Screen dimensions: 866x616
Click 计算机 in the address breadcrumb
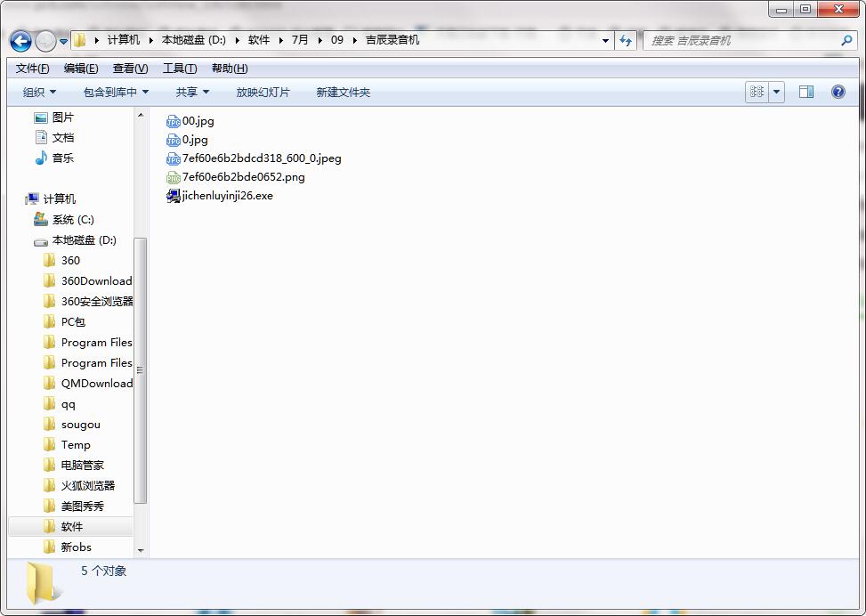(x=123, y=40)
